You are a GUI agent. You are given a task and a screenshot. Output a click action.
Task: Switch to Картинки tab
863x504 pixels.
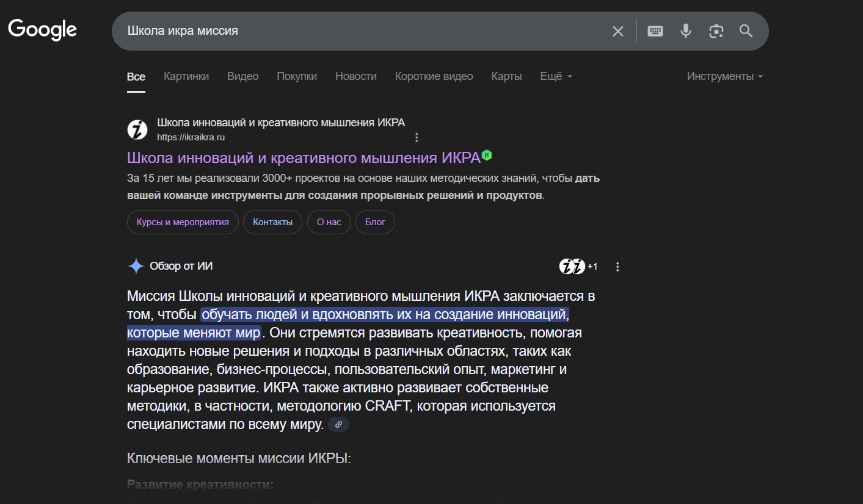tap(186, 76)
